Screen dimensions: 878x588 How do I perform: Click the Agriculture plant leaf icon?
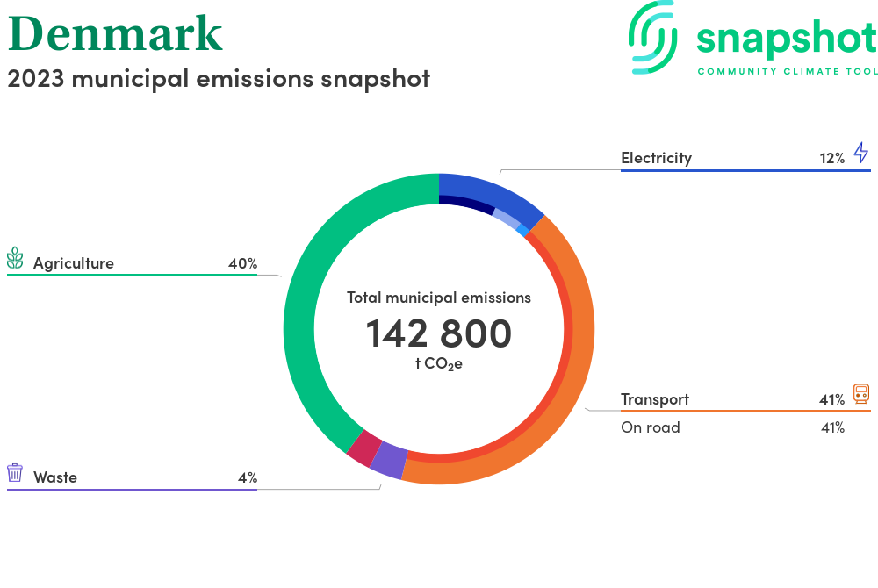[15, 258]
